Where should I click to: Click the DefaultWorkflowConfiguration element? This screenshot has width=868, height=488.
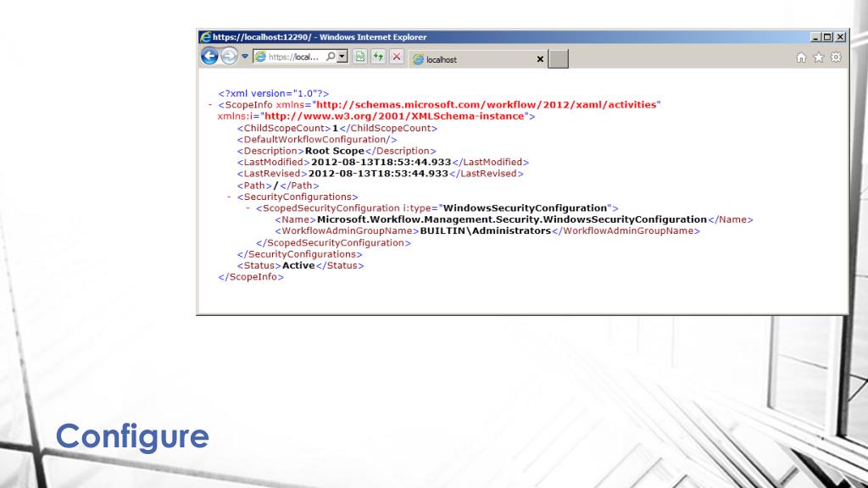tap(317, 140)
